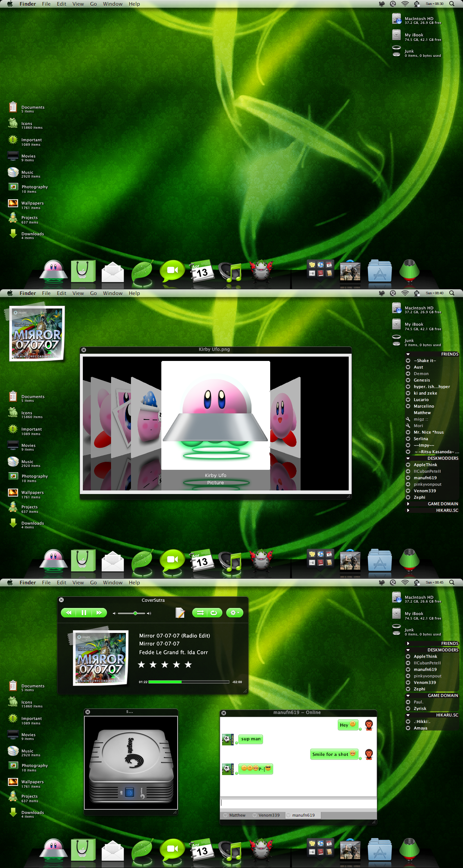Select buddy Mr. Nice *hsus
Viewport: 463px width, 868px height.
[x=429, y=432]
